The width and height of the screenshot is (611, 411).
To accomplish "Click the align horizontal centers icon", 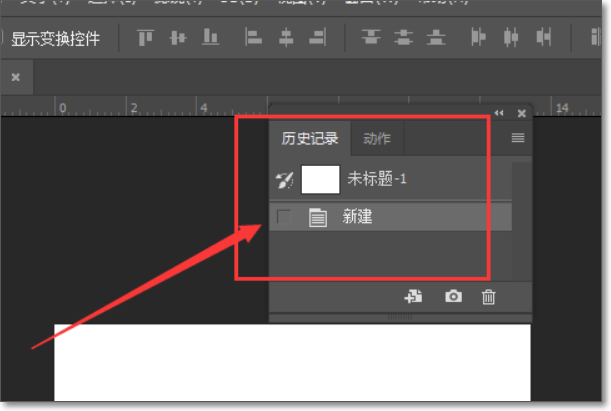I will coord(286,37).
